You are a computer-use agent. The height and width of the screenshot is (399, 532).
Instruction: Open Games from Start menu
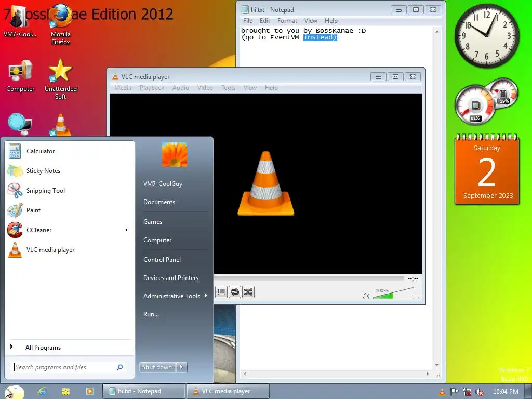tap(153, 221)
